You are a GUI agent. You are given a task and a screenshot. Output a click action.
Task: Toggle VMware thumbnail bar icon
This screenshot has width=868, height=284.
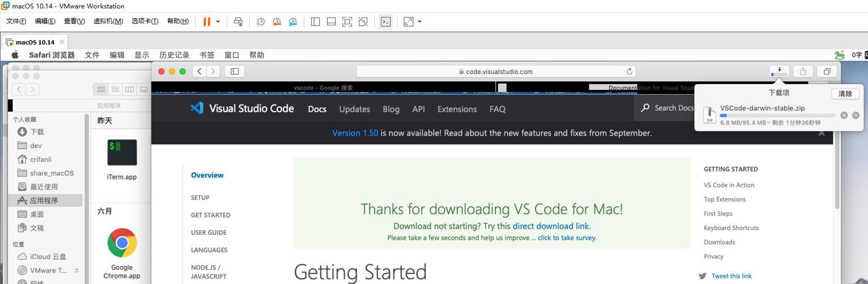tap(331, 21)
